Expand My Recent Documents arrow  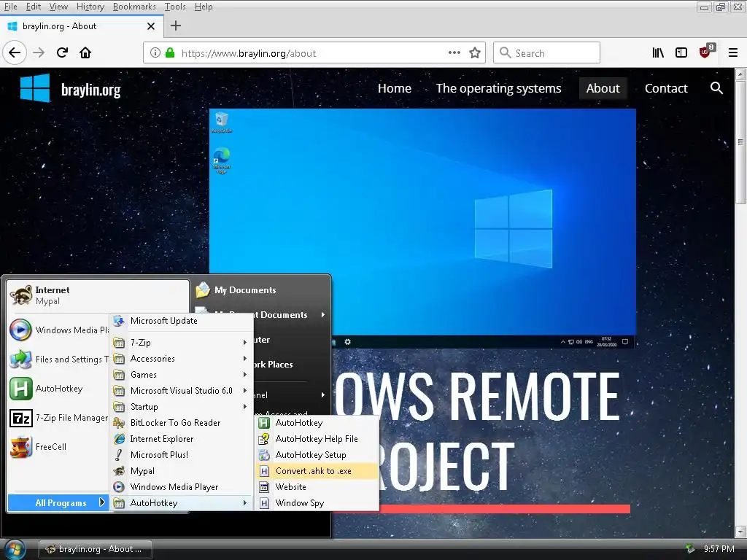tap(323, 315)
